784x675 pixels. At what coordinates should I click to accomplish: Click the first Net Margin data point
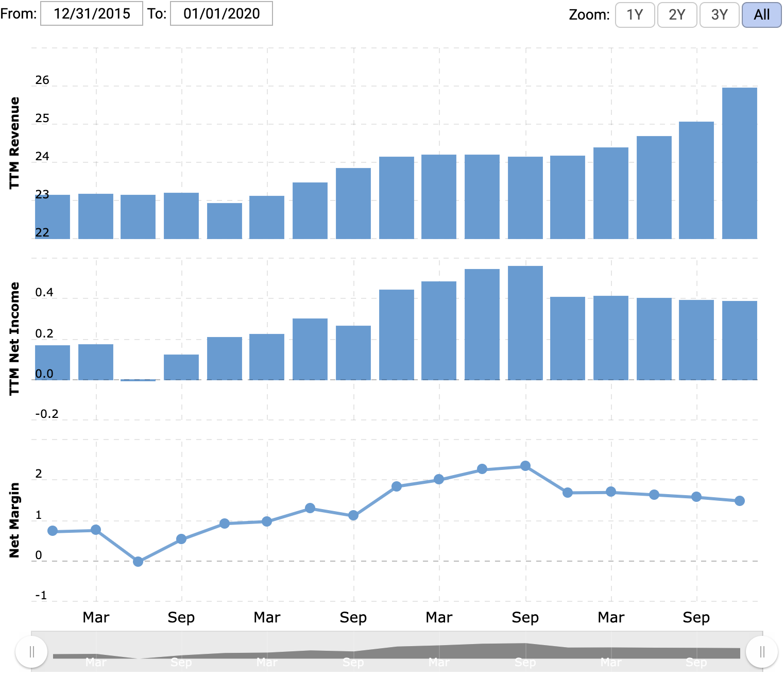[x=53, y=531]
